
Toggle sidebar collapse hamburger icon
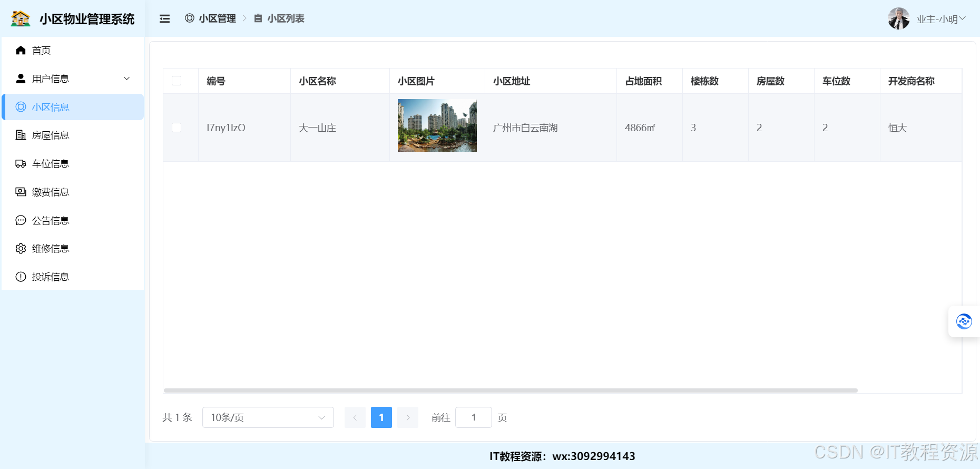pyautogui.click(x=165, y=18)
